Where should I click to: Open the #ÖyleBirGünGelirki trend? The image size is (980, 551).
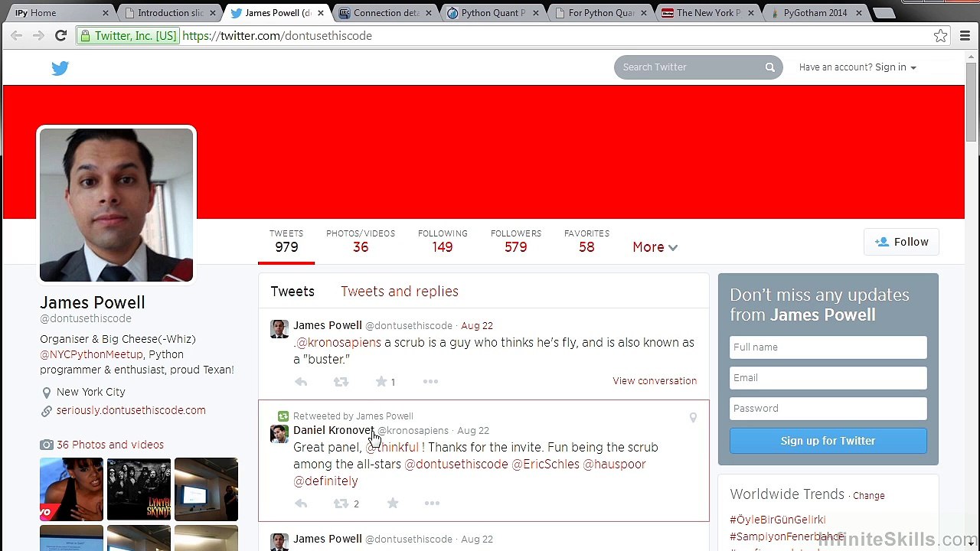pos(778,520)
